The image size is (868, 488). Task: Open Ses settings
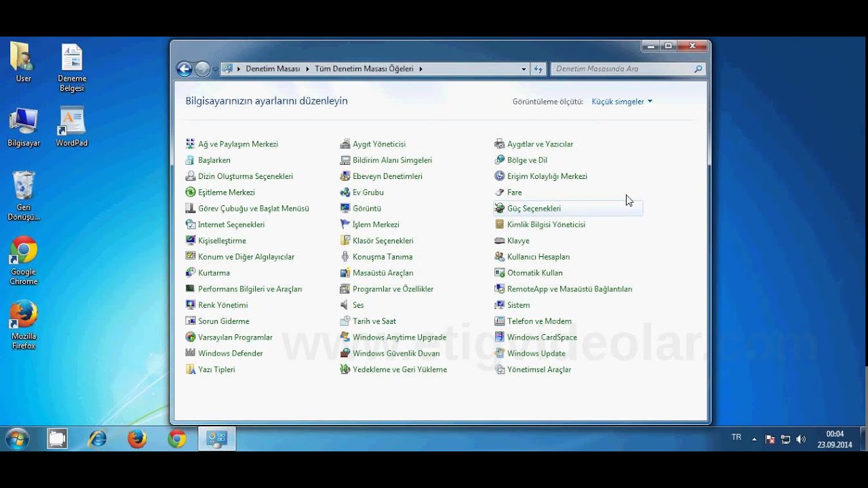point(357,304)
